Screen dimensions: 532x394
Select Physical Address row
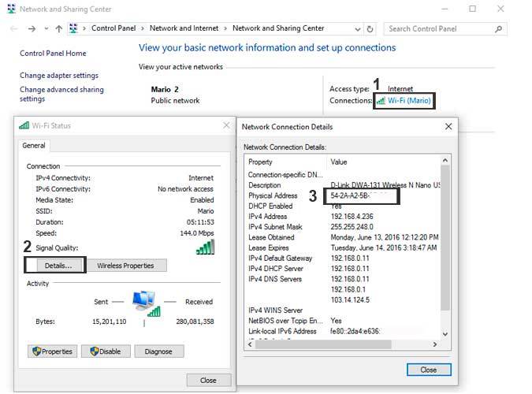point(343,195)
